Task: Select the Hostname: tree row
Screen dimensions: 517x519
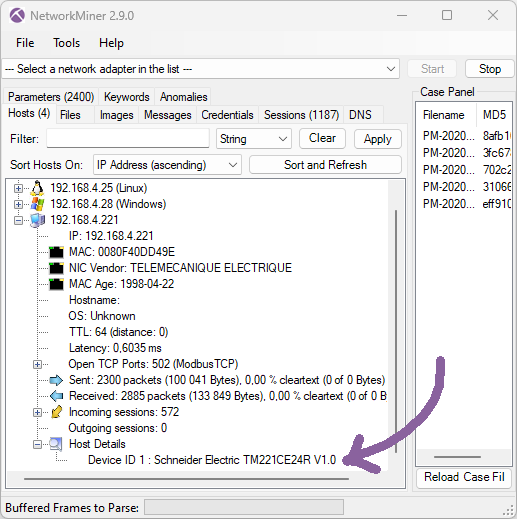Action: (x=94, y=300)
